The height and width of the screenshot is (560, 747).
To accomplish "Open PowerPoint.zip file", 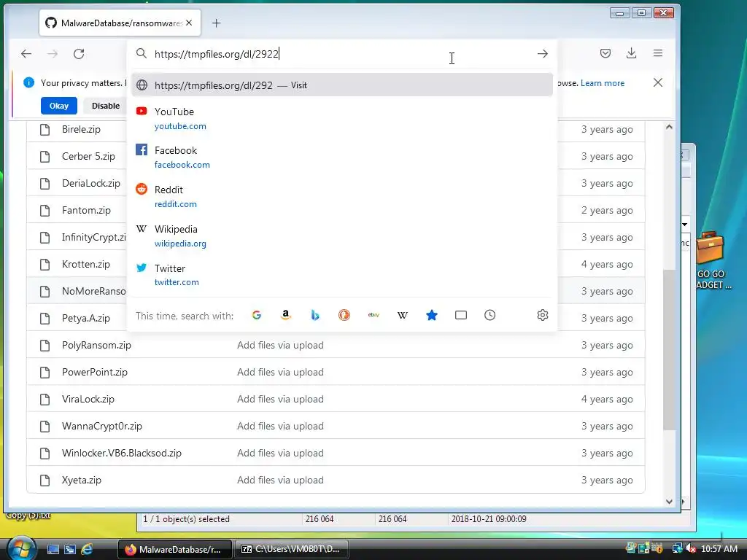I will click(95, 373).
